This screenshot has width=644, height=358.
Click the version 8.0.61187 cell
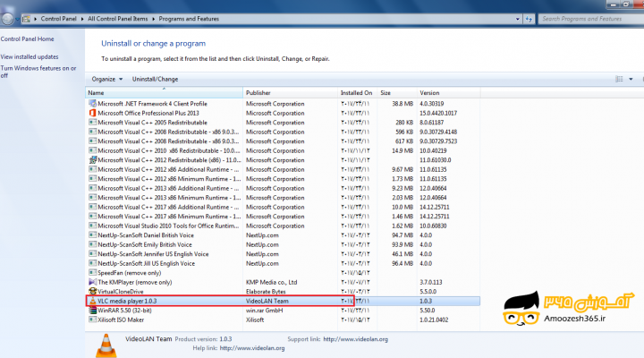point(432,123)
